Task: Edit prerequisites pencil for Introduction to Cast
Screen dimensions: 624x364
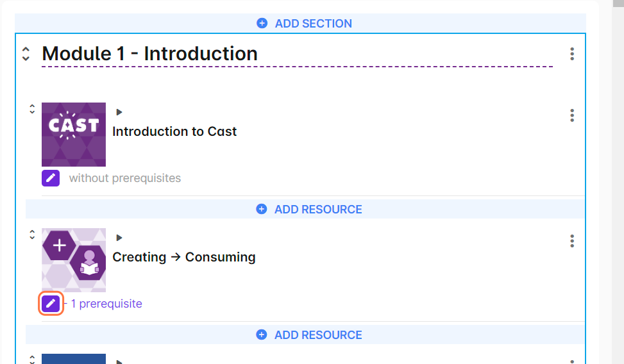Action: [x=51, y=178]
